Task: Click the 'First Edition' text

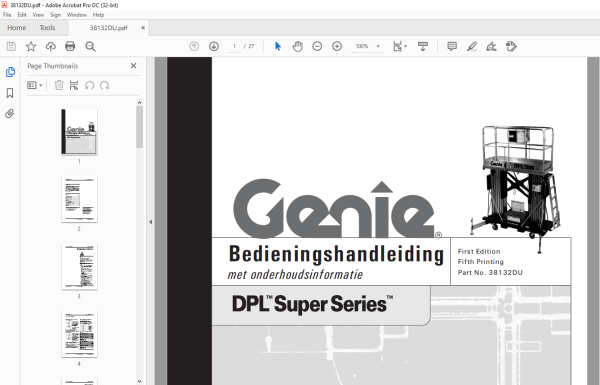Action: pos(479,251)
